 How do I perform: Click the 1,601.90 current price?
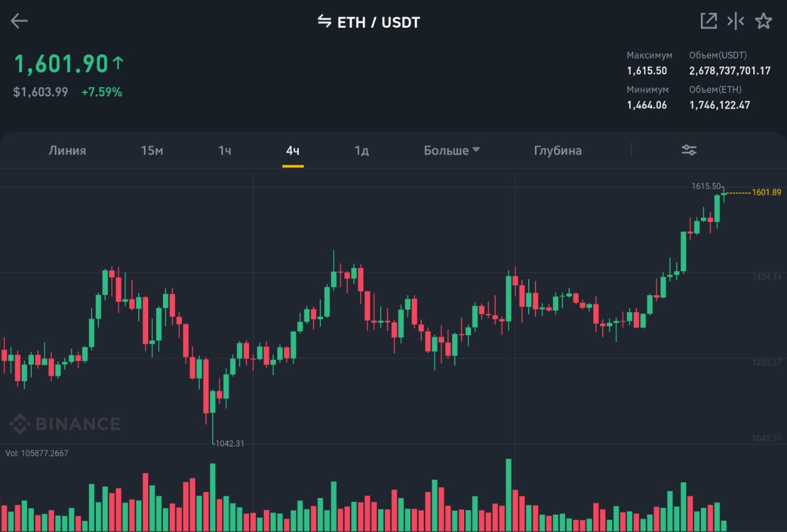[61, 63]
